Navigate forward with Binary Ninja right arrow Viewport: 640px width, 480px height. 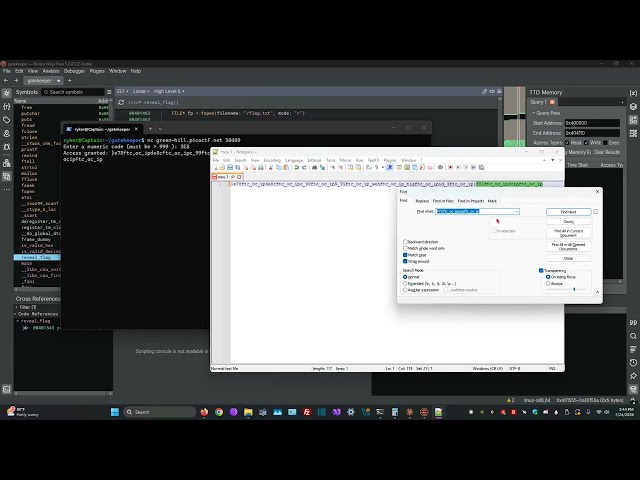(16, 80)
